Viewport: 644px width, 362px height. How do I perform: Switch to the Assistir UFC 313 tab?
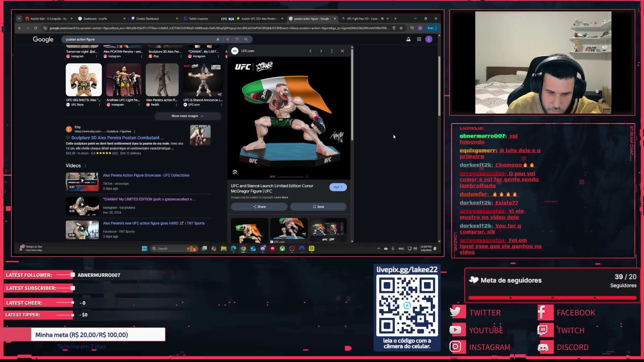(260, 18)
